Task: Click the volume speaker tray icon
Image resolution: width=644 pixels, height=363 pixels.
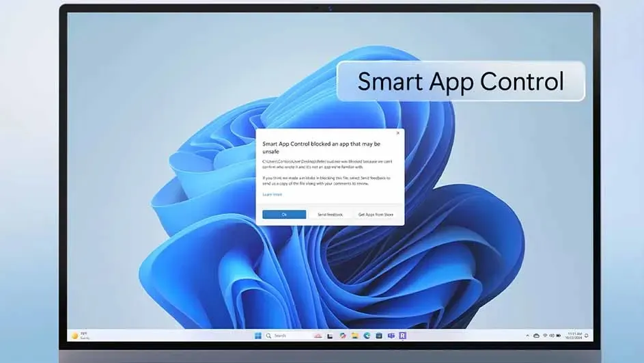Action: coord(552,336)
